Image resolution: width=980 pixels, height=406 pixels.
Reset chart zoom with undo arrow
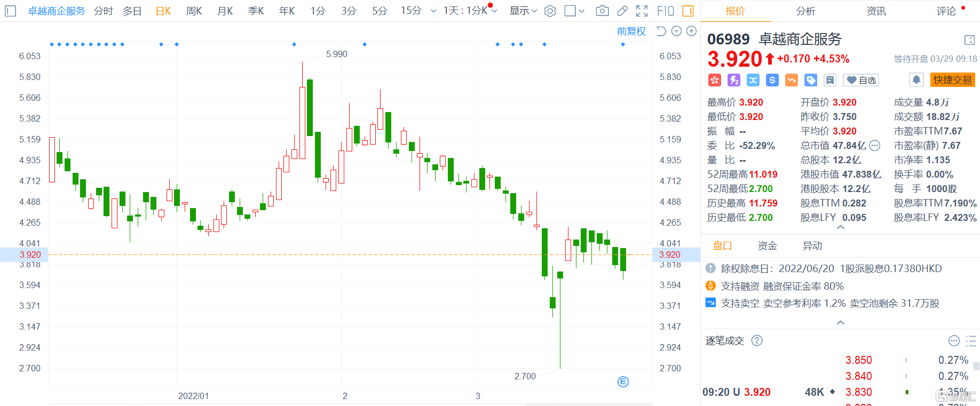[x=661, y=31]
